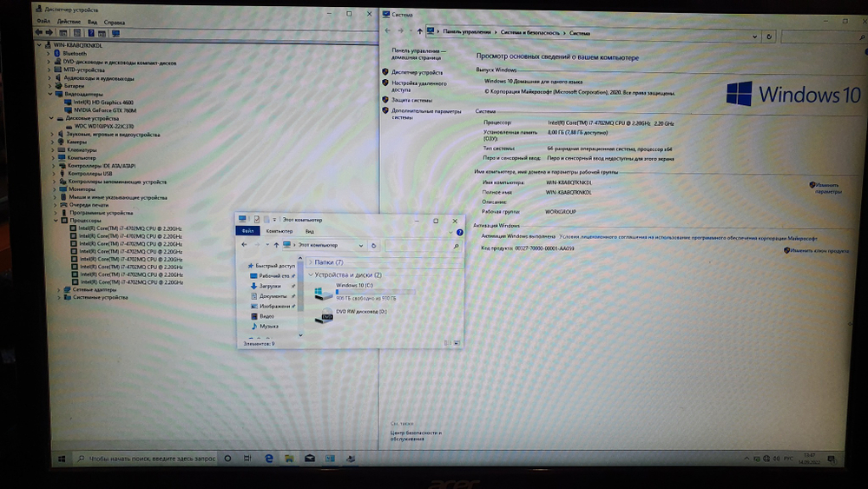This screenshot has height=489, width=868.
Task: Click Быстрый доступ in Explorer sidebar
Action: click(271, 266)
